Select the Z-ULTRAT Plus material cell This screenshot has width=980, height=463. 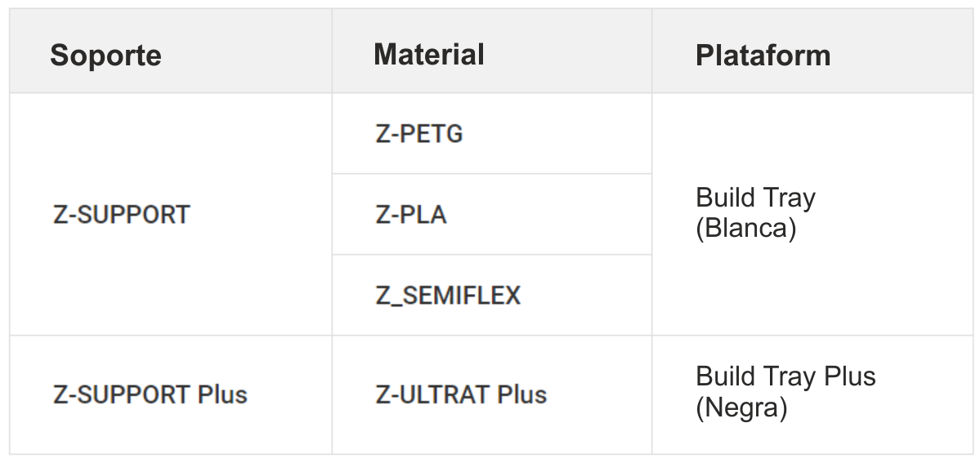coord(492,395)
